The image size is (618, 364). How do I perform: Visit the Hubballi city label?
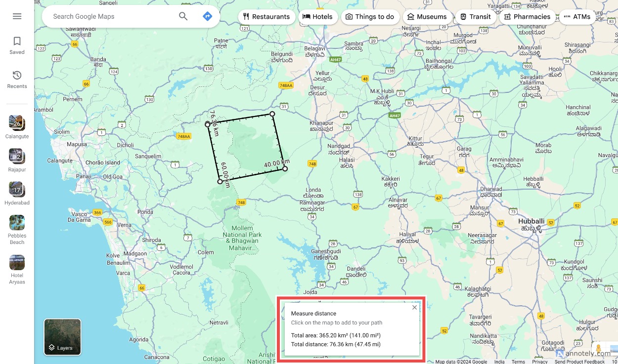(x=532, y=221)
